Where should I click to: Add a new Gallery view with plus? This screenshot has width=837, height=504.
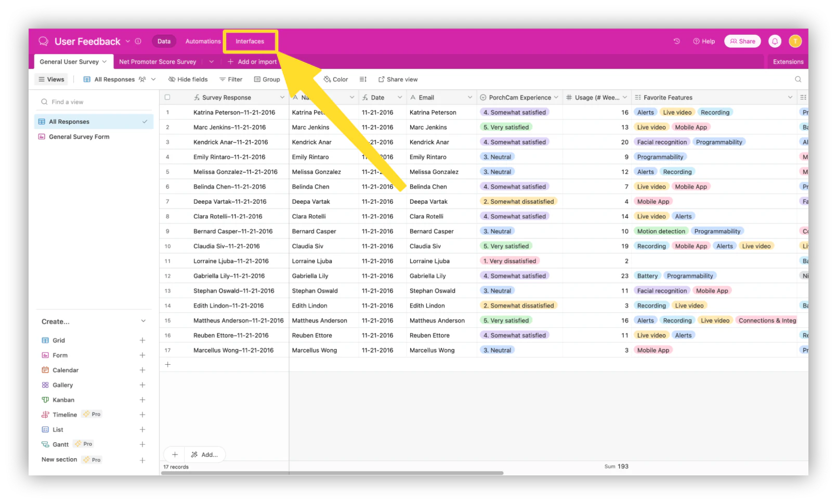point(142,385)
